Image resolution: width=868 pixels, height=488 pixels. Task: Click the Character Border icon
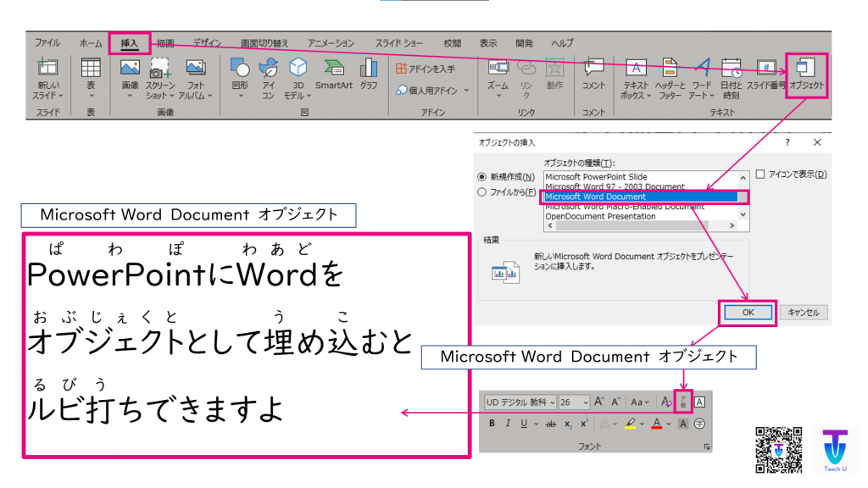(x=699, y=402)
